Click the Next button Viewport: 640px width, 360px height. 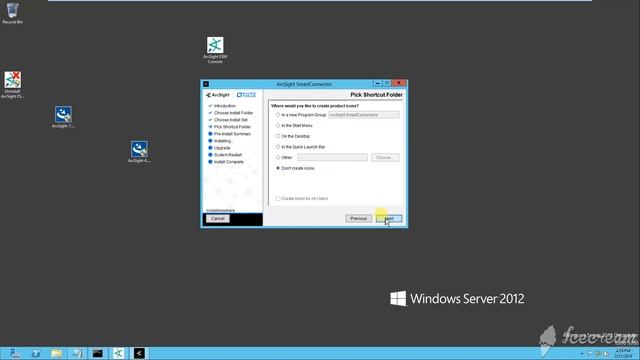pos(389,218)
